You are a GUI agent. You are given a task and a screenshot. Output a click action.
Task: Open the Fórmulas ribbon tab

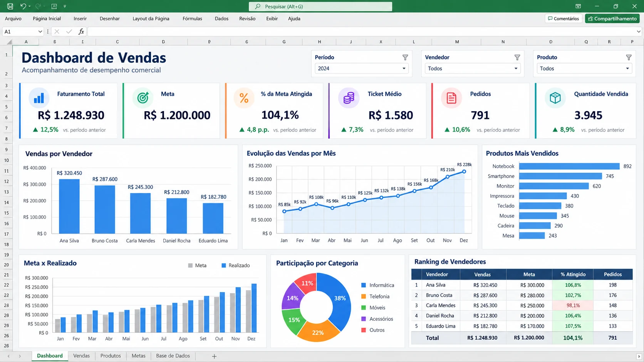[192, 18]
